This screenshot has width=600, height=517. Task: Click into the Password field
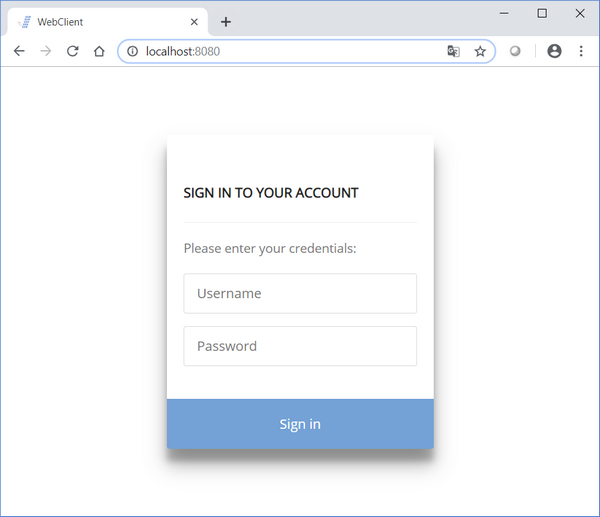coord(300,346)
